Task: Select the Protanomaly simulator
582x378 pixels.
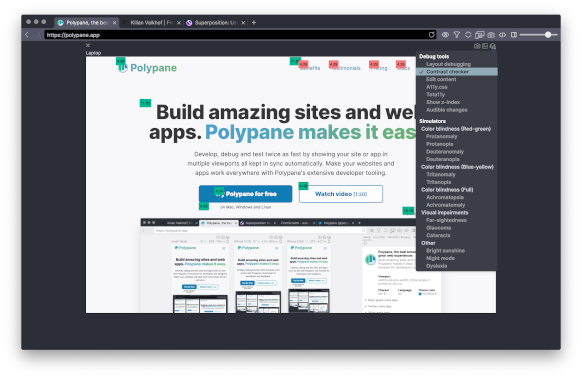Action: (x=441, y=136)
